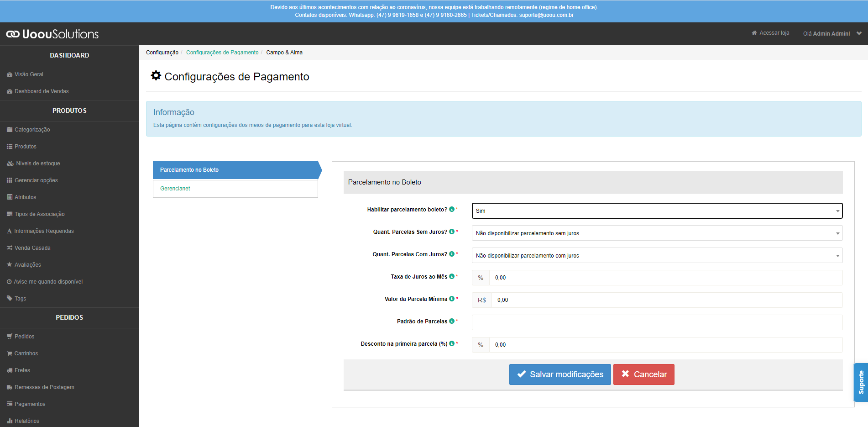Click the Visão Geral dashboard icon
The height and width of the screenshot is (427, 868).
pos(10,74)
